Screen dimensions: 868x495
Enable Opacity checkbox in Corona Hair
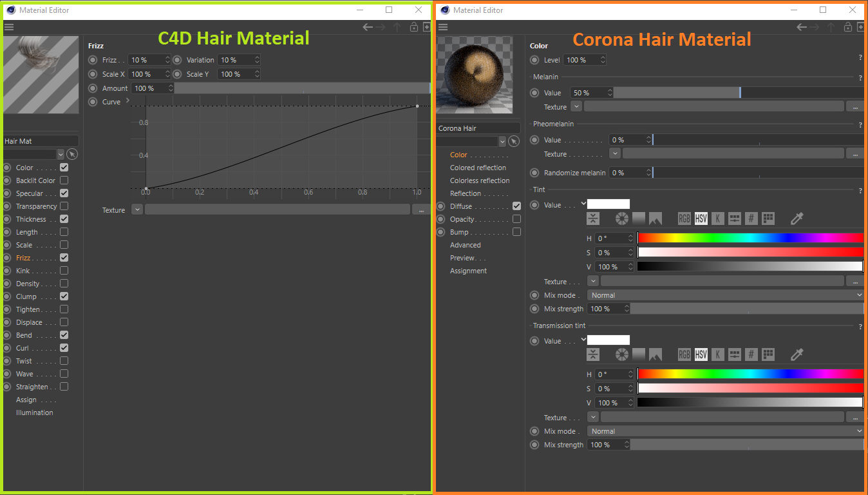point(516,219)
